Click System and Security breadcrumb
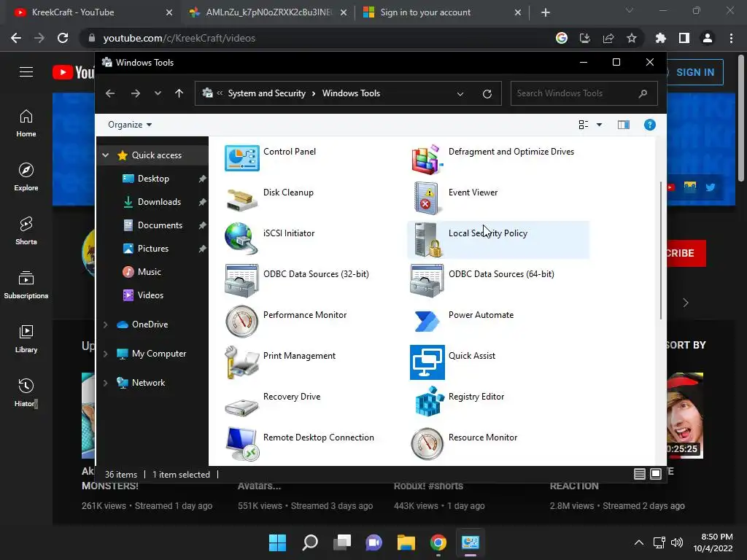747x560 pixels. tap(266, 93)
